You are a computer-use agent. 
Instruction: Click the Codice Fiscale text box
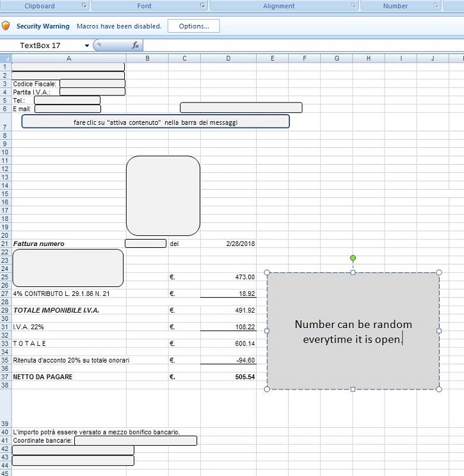pos(92,83)
